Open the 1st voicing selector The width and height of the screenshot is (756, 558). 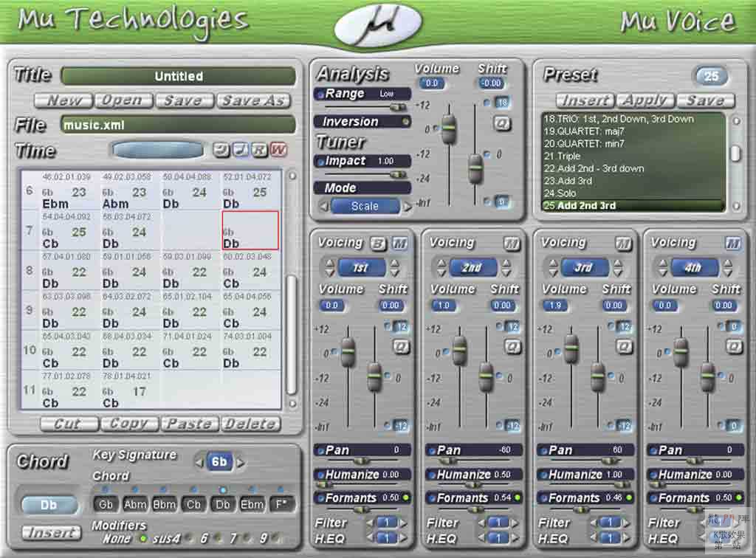pos(362,268)
